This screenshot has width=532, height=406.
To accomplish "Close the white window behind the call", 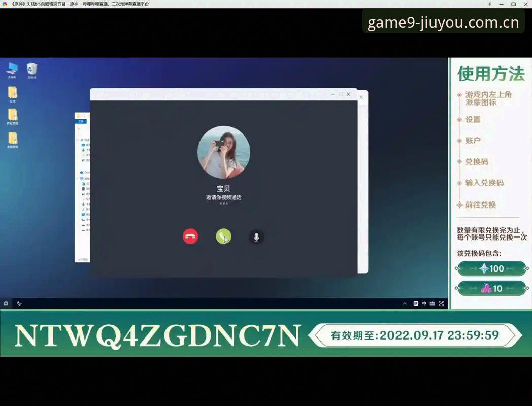I will [x=361, y=97].
